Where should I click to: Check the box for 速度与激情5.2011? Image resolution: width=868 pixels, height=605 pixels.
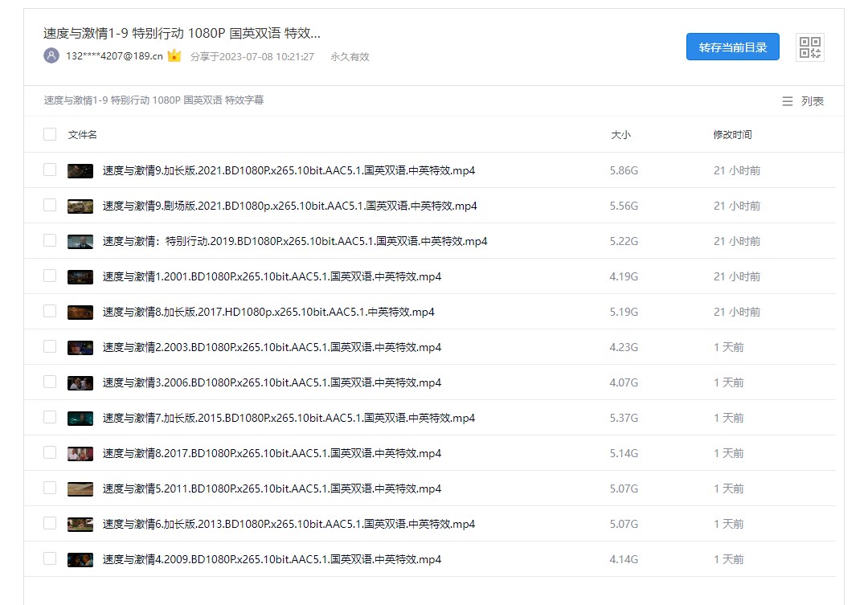[50, 488]
